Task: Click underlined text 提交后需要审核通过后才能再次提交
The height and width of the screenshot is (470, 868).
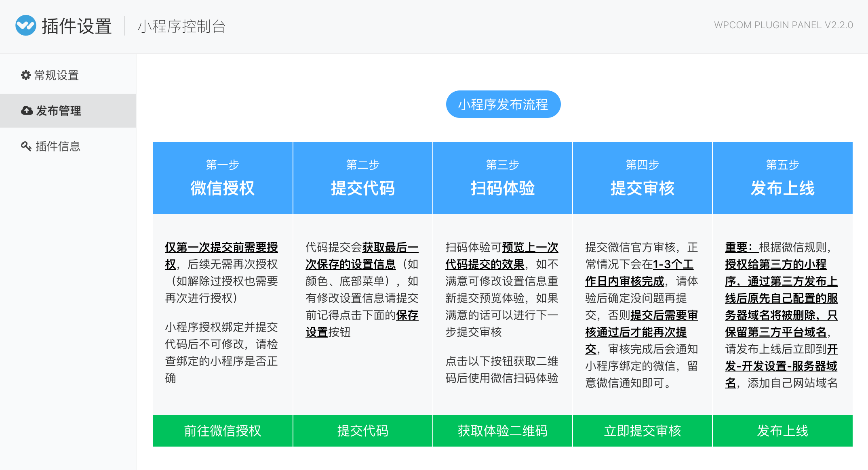Action: (x=642, y=332)
